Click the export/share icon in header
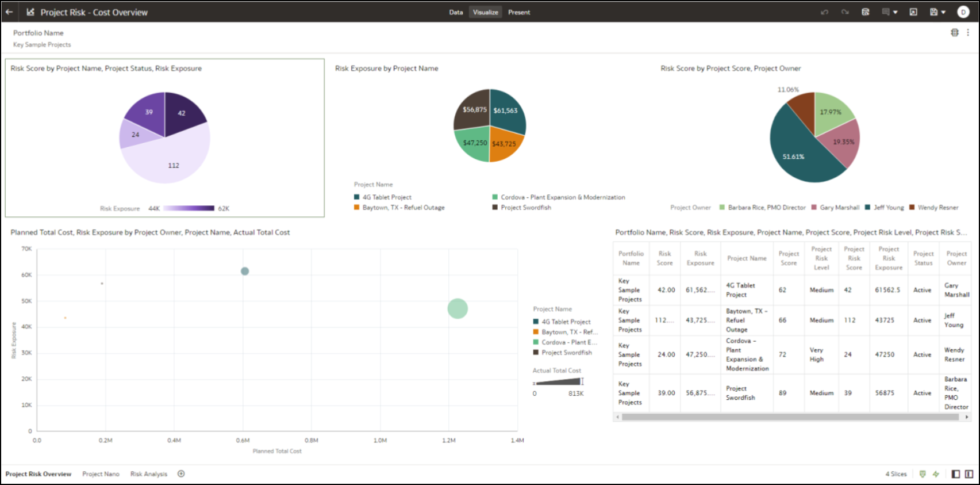Screen dimensions: 980x485 913,12
